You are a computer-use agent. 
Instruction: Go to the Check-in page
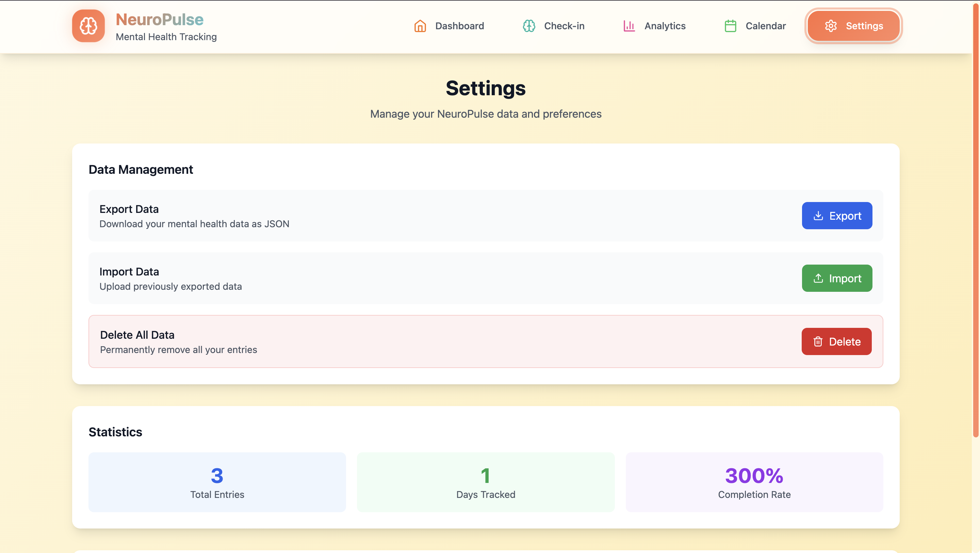564,26
